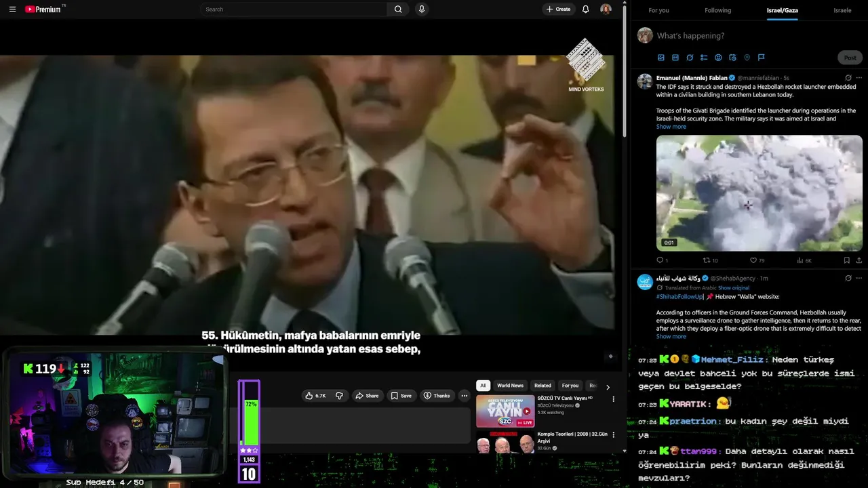868x488 pixels.
Task: Repost Emanuel Fabian's post
Action: [x=710, y=260]
